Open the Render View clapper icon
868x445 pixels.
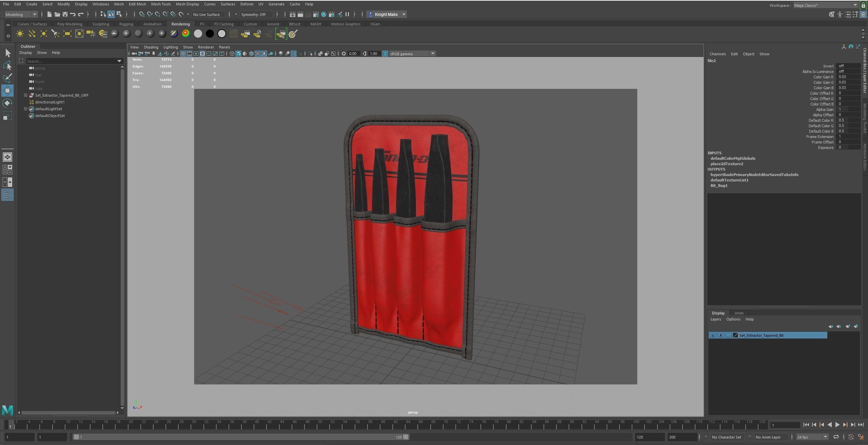[292, 14]
